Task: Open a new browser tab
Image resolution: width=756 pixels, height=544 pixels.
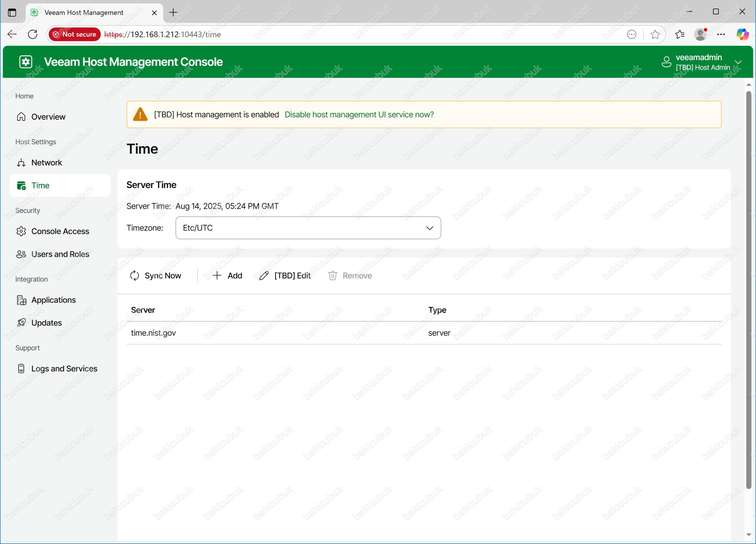Action: coord(173,13)
